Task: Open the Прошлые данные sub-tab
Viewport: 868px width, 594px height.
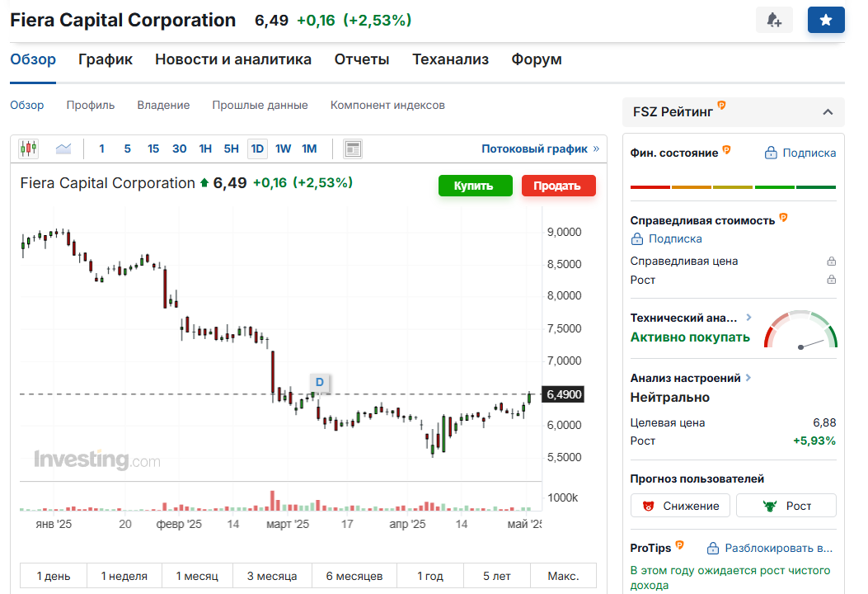Action: [x=260, y=106]
